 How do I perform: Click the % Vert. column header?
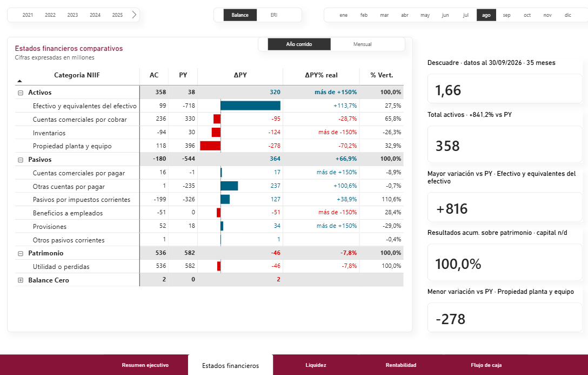pos(382,75)
